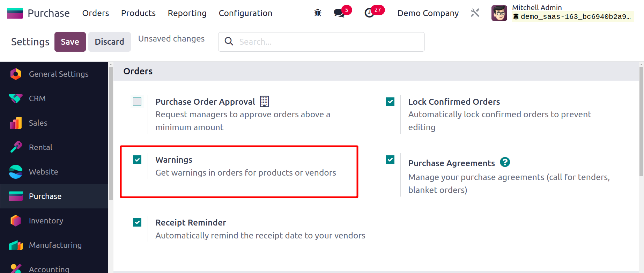644x273 pixels.
Task: Open the Orders menu
Action: coord(96,13)
